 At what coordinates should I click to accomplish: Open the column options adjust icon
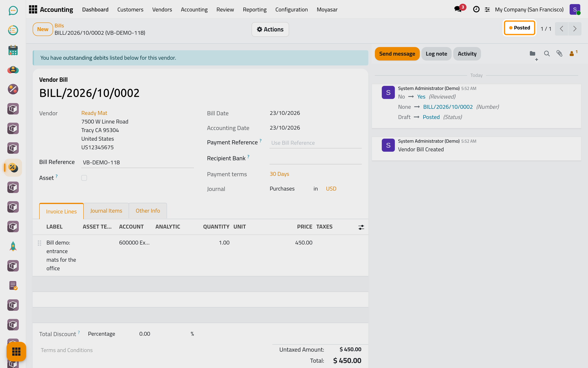(x=361, y=227)
